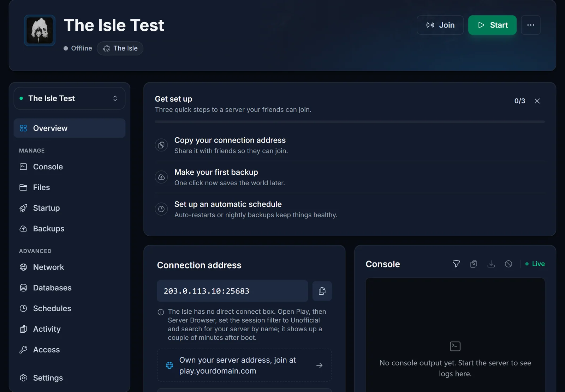The width and height of the screenshot is (565, 392).
Task: Click the Set up an automatic schedule step
Action: pos(350,209)
